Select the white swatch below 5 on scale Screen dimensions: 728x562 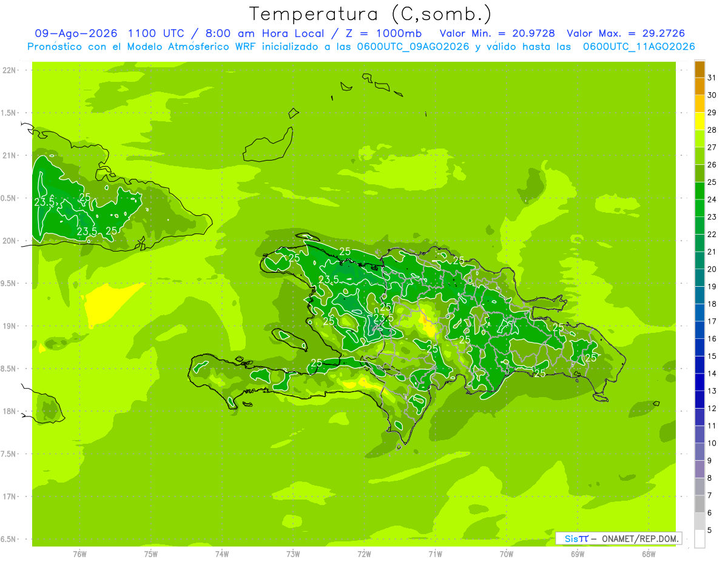[x=700, y=538]
